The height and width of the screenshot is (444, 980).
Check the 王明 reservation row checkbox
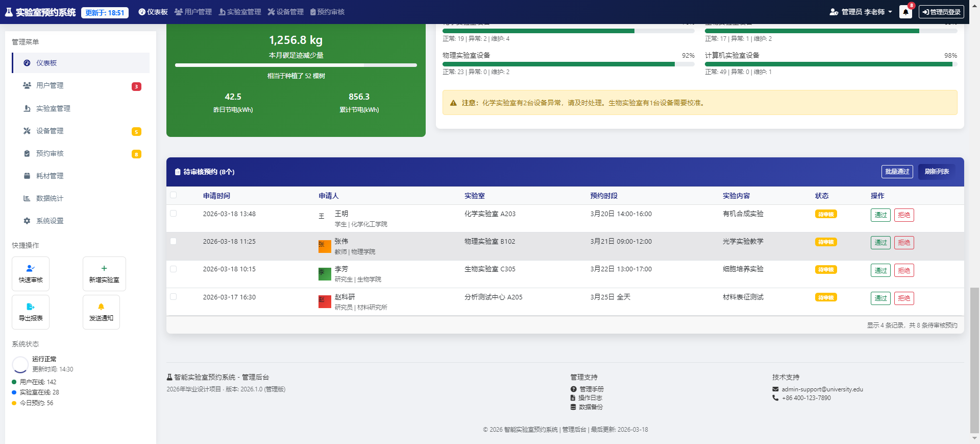coord(174,214)
